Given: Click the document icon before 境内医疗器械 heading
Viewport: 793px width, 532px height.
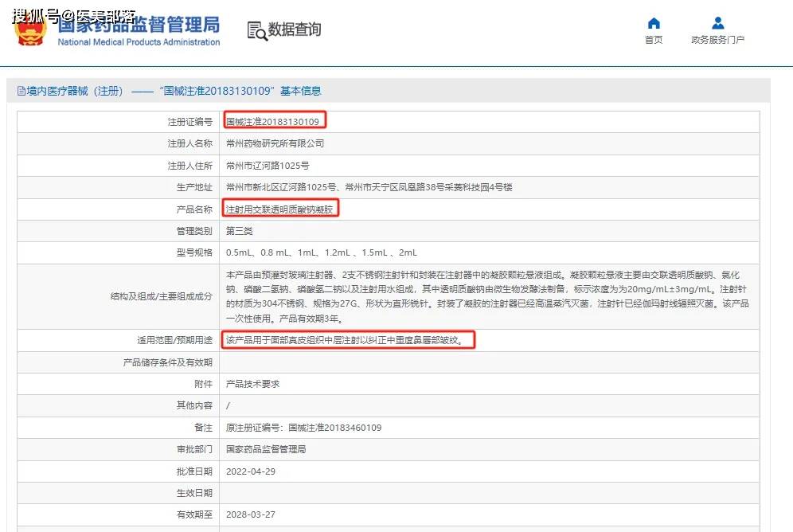Looking at the screenshot, I should [x=21, y=92].
